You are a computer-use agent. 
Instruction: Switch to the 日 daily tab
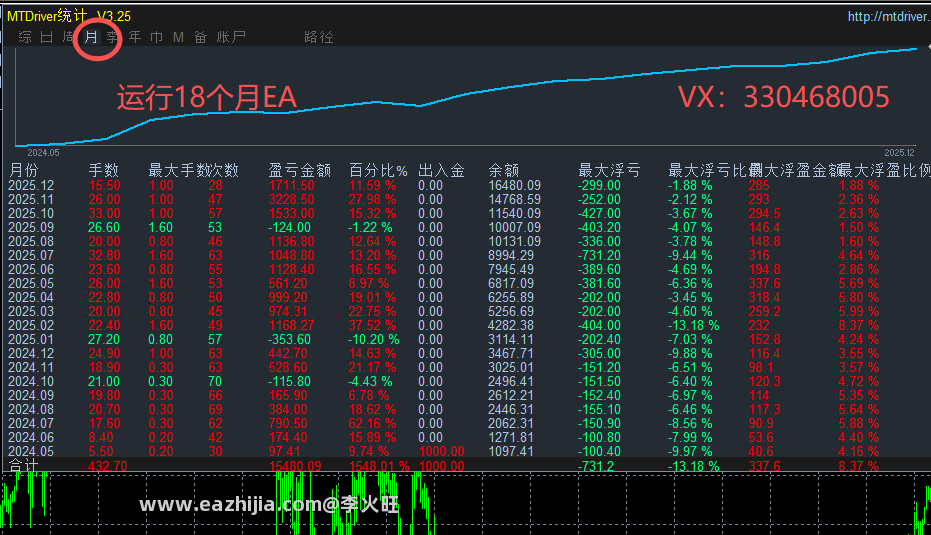pos(47,37)
